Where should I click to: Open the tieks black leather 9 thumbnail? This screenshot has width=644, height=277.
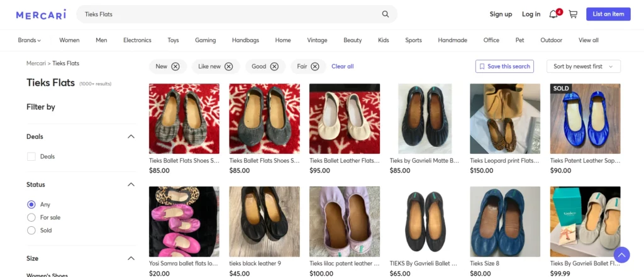265,222
